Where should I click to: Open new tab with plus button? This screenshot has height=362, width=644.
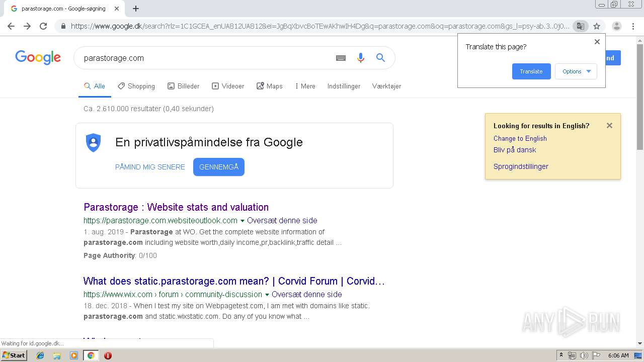click(x=136, y=9)
